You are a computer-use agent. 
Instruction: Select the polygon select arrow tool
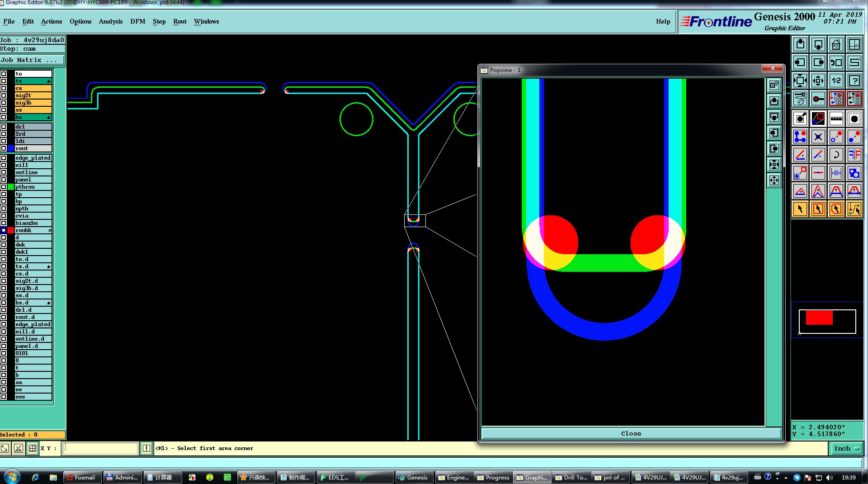click(836, 209)
